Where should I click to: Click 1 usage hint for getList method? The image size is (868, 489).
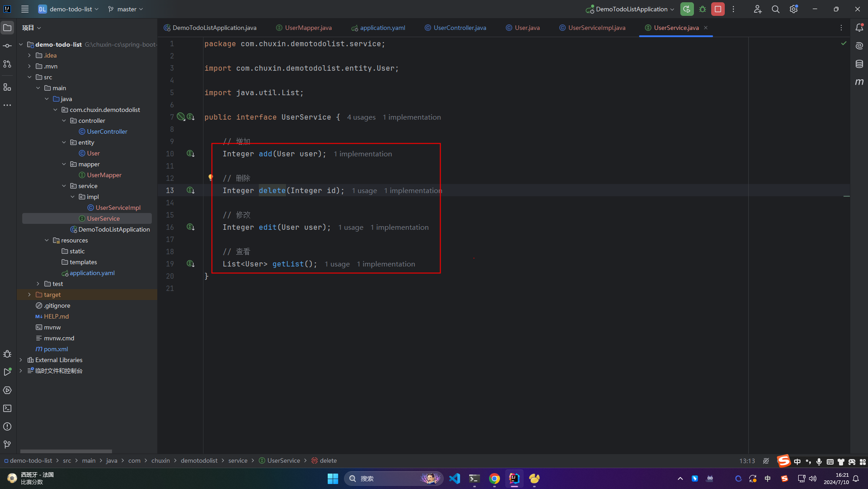[337, 264]
